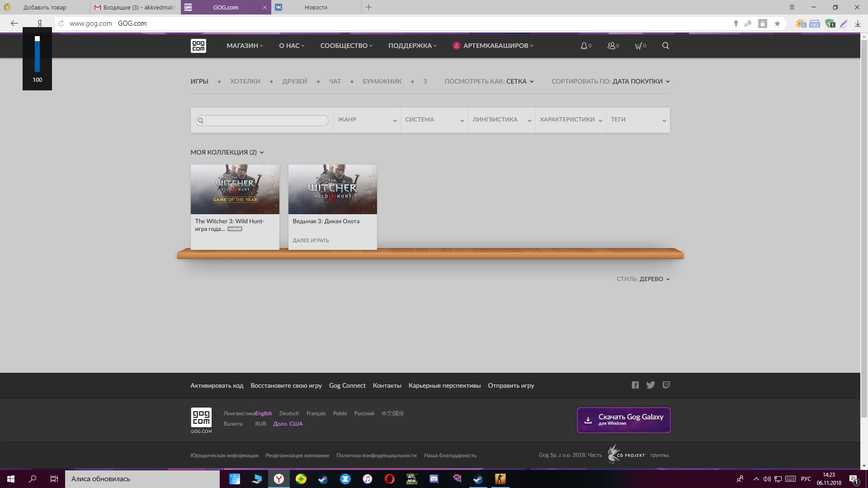Screen dimensions: 868x488
Task: Click footer GOG.COM logo
Action: (201, 420)
